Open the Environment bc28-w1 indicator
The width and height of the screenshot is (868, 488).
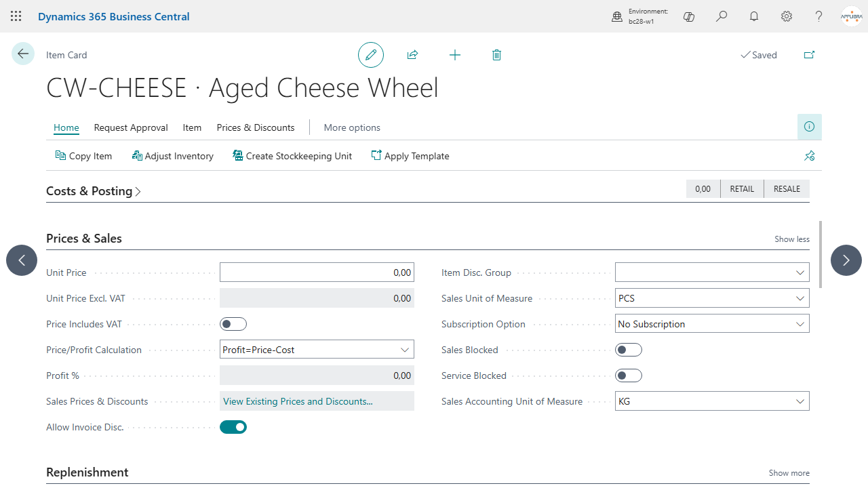(x=640, y=16)
